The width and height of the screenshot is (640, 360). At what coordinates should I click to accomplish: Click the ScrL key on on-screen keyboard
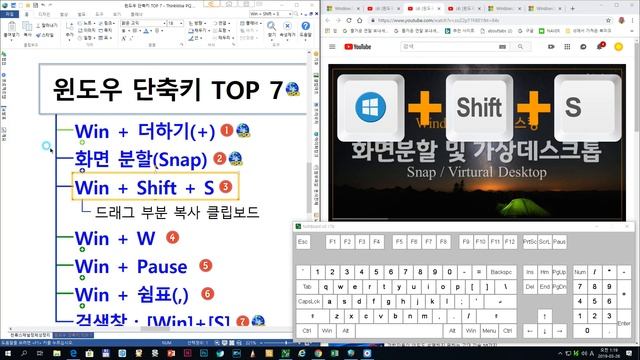pyautogui.click(x=544, y=242)
